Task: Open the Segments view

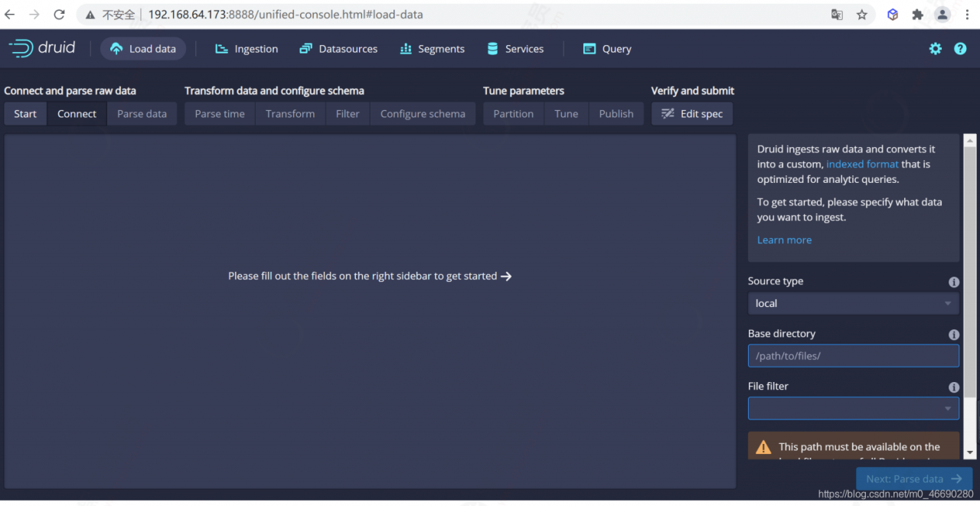Action: click(x=432, y=49)
